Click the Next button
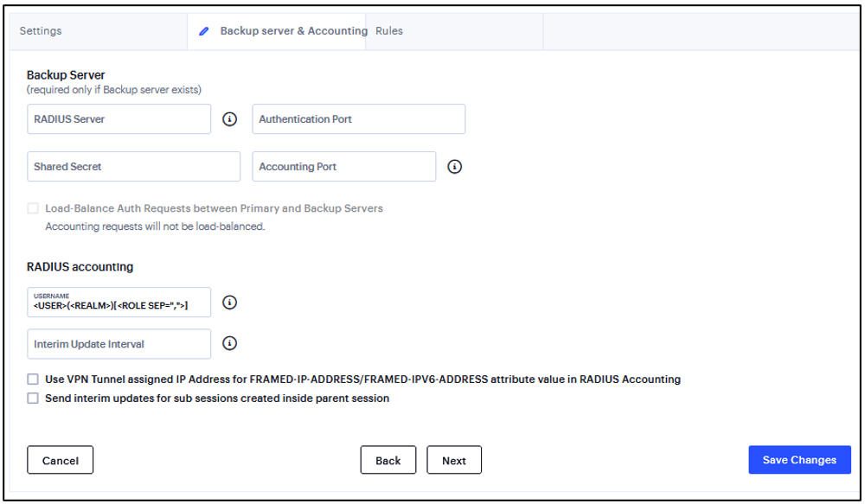 pyautogui.click(x=454, y=459)
